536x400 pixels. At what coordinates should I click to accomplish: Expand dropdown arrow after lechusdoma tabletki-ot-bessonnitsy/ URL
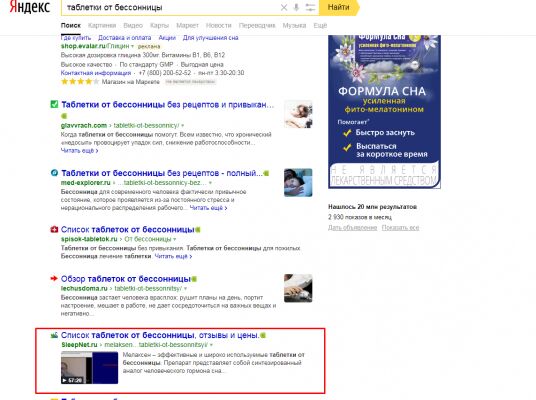(185, 289)
